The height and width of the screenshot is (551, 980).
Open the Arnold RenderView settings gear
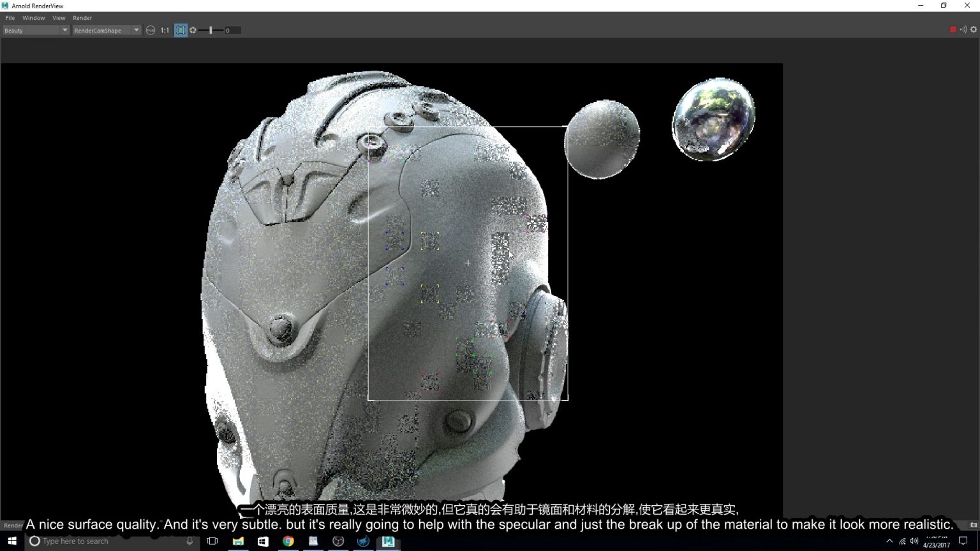(x=974, y=29)
